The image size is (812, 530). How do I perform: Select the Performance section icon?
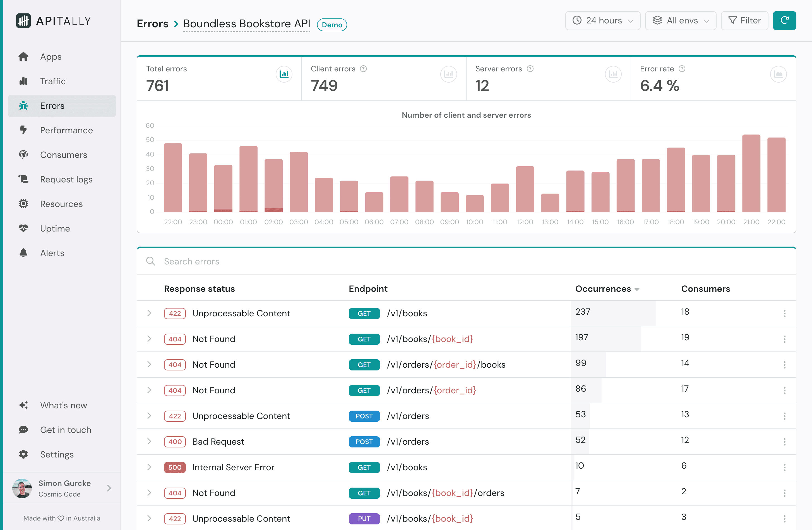coord(23,130)
